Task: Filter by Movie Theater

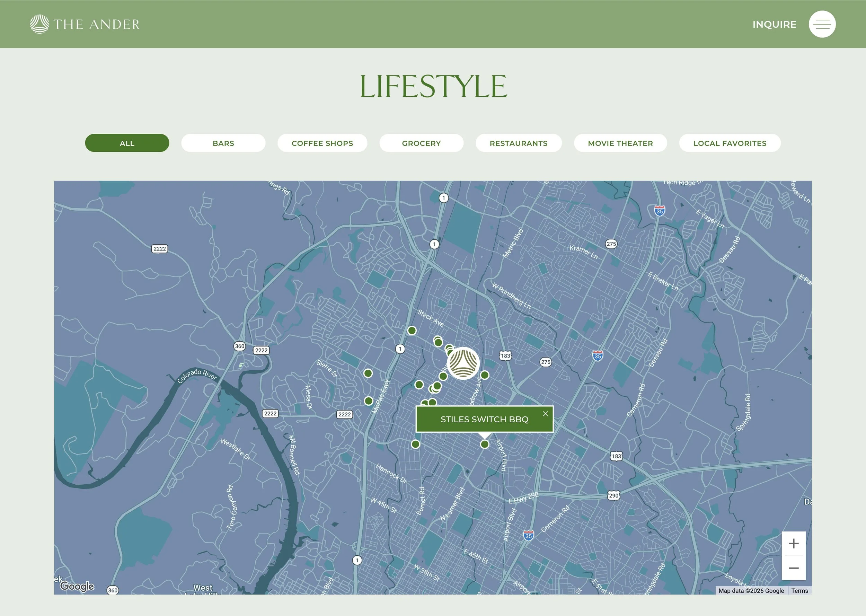Action: (620, 143)
